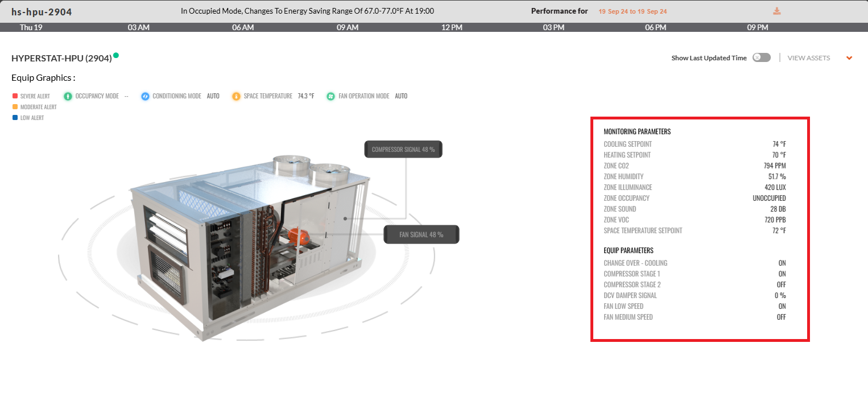Click the Compressor Signal 48% callout

[x=403, y=148]
